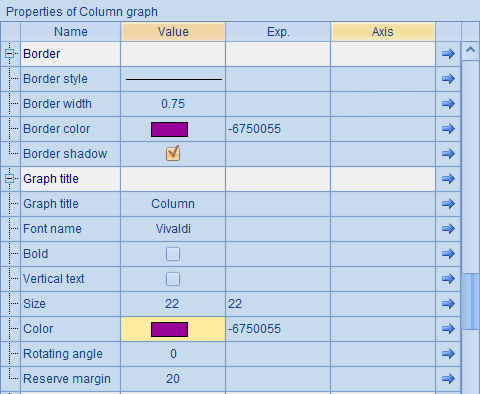Collapse the Graph title group
This screenshot has width=480, height=394.
(9, 179)
